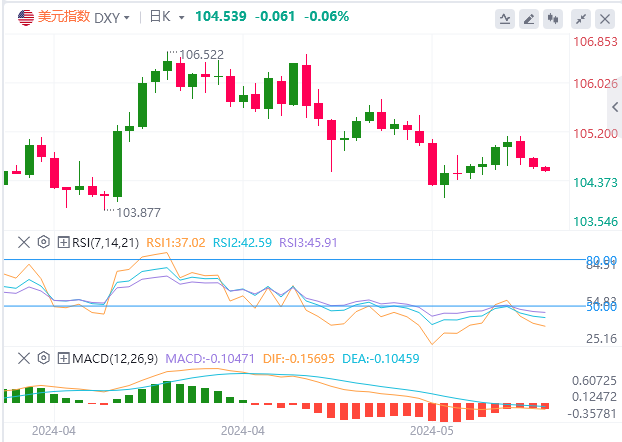Open MACD indicator settings gear
The height and width of the screenshot is (442, 622).
pos(43,357)
